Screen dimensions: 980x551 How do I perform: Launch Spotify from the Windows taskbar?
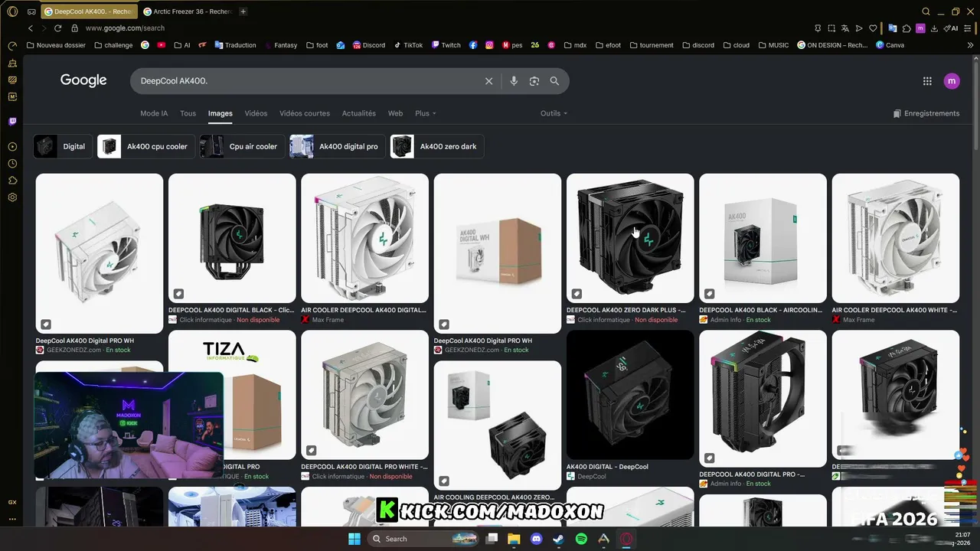[x=581, y=539]
